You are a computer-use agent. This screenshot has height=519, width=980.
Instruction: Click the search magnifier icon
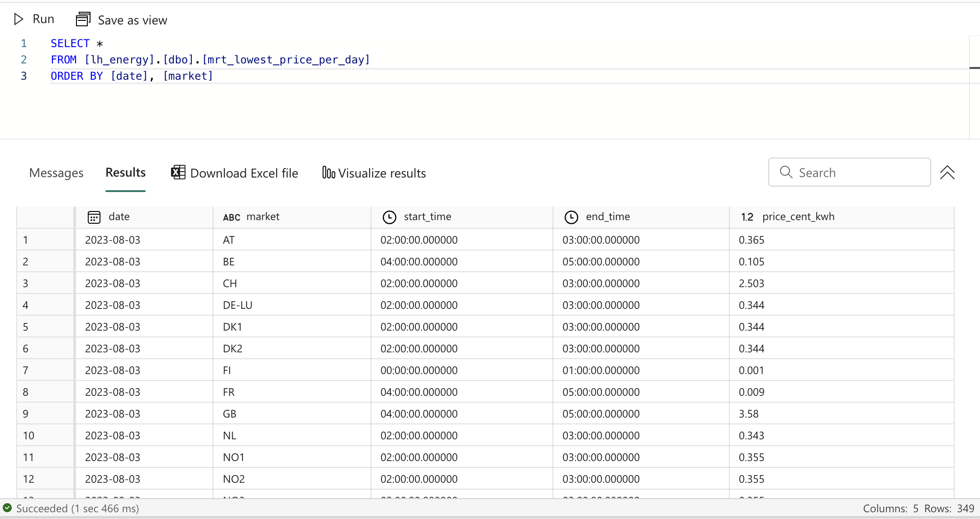click(785, 172)
